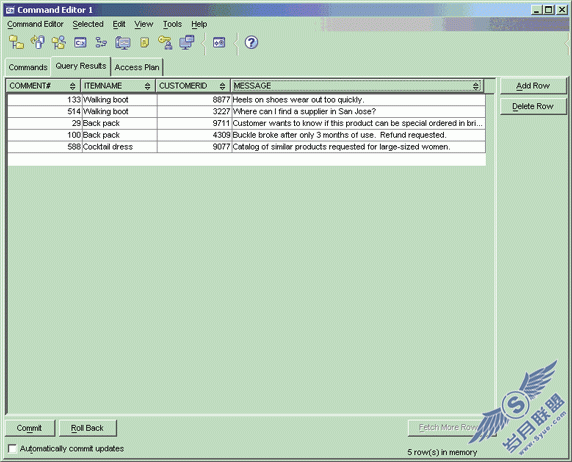
Task: Open the Journal notebook icon
Action: coord(144,42)
